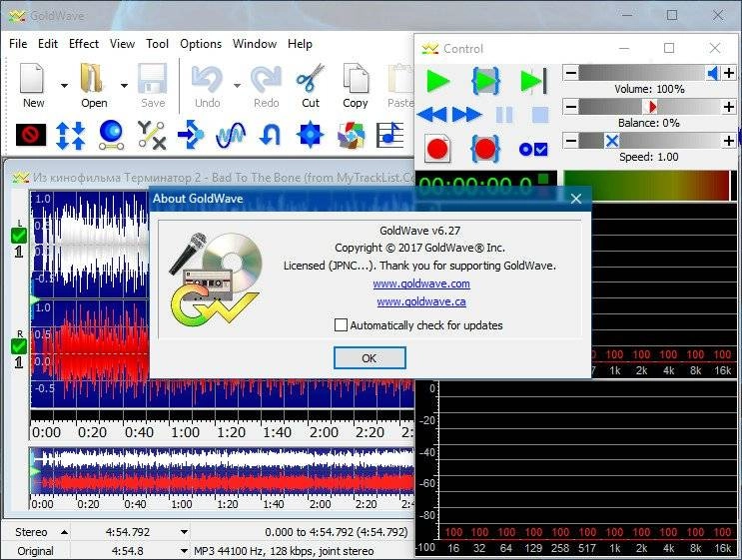Open the Options menu
Viewport: 742px width, 560px height.
pyautogui.click(x=201, y=44)
